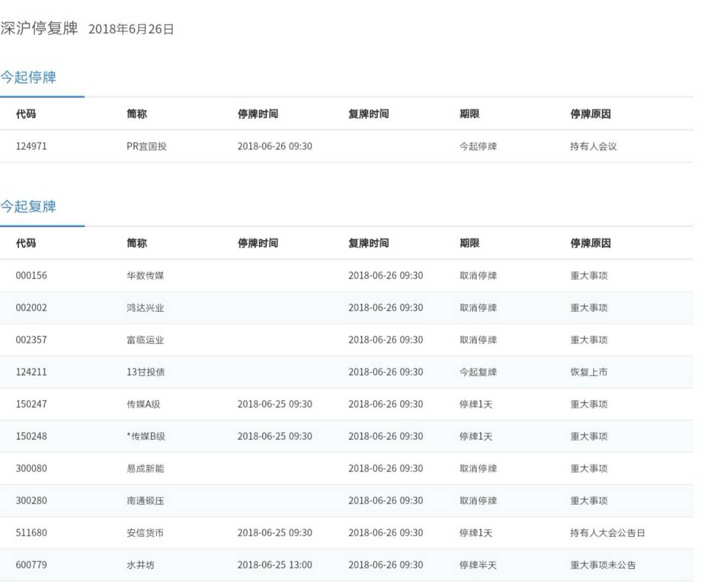
Task: Click stock code 600779
Action: [31, 565]
